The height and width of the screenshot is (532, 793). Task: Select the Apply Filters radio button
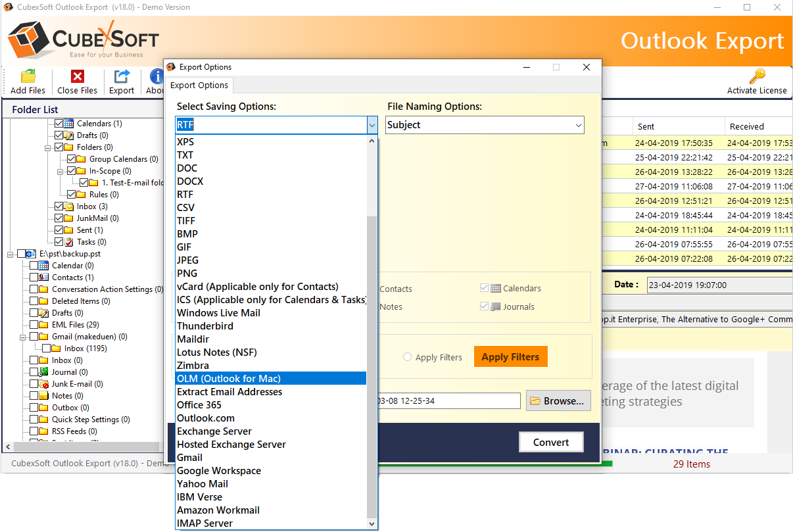coord(408,357)
